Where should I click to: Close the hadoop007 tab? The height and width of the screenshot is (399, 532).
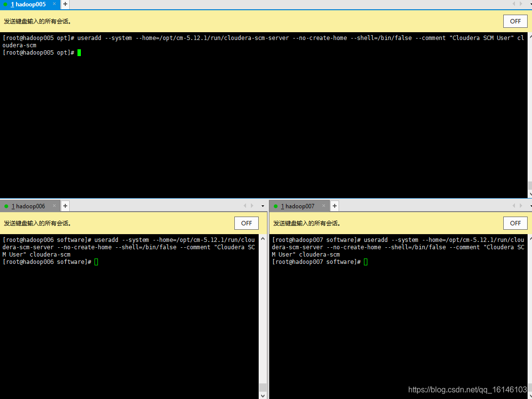[323, 206]
